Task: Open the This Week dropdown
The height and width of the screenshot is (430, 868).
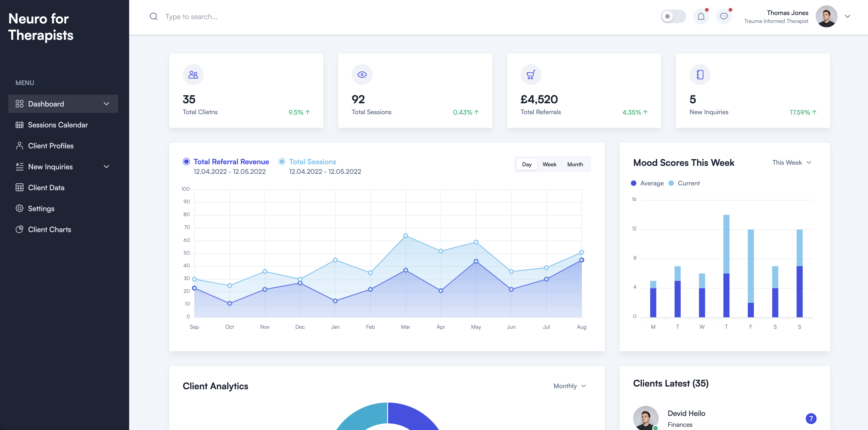Action: tap(792, 162)
